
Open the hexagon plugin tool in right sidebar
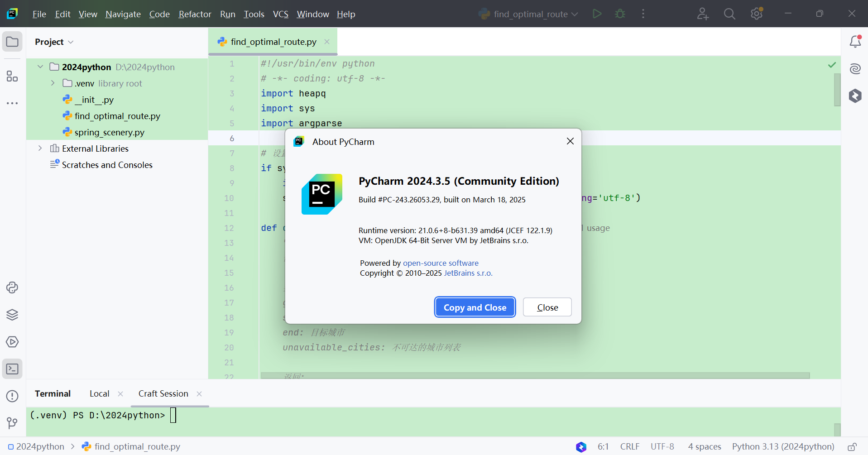855,96
